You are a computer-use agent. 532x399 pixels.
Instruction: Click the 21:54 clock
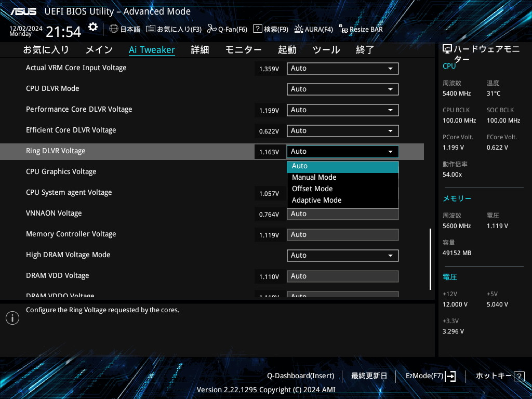point(63,32)
